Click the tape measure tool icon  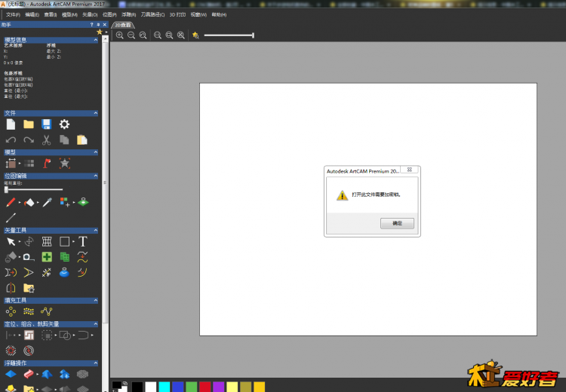click(29, 257)
